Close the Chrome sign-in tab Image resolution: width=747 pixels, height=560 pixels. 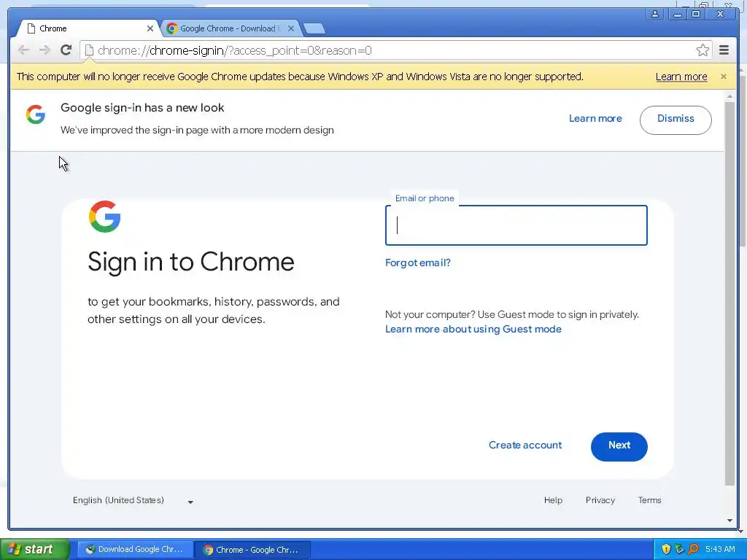tap(150, 28)
